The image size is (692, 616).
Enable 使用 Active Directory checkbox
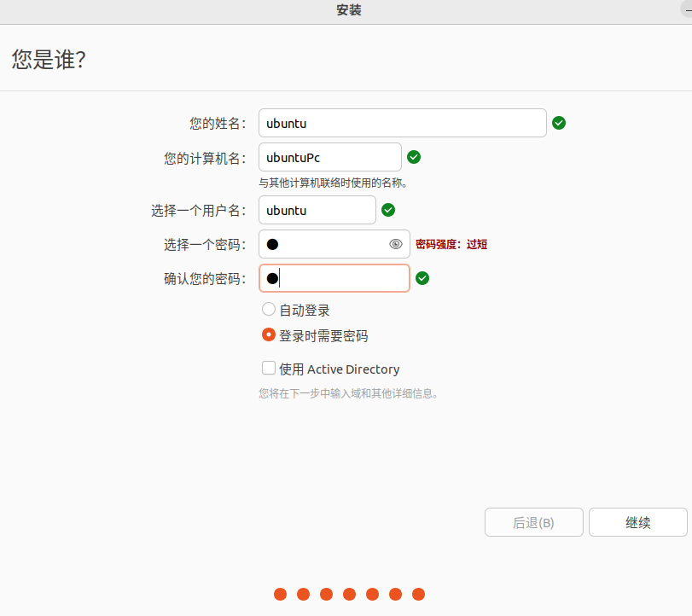[269, 368]
